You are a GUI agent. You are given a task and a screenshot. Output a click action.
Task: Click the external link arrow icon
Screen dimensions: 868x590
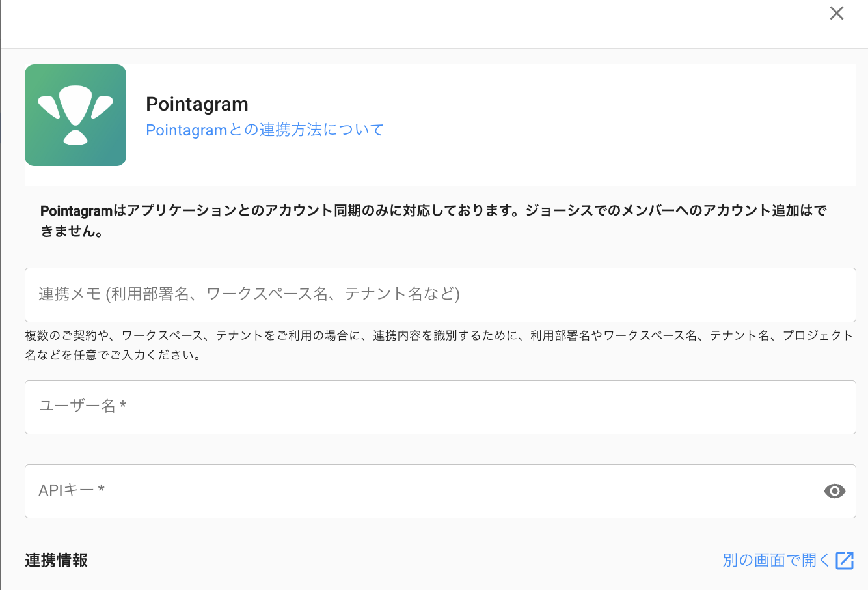point(845,560)
